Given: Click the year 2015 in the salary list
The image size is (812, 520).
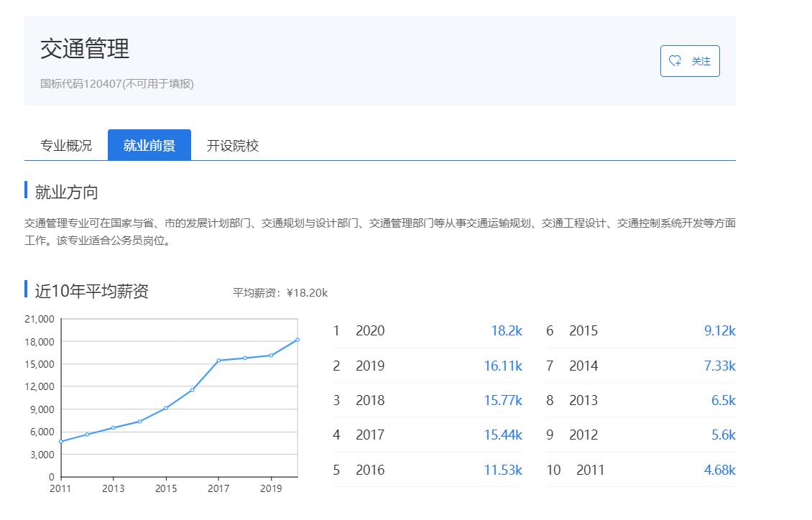Looking at the screenshot, I should [583, 330].
